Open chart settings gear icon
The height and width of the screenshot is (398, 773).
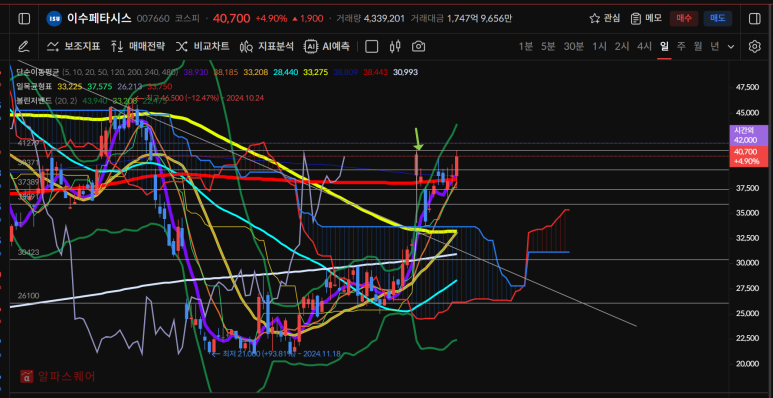tap(754, 46)
